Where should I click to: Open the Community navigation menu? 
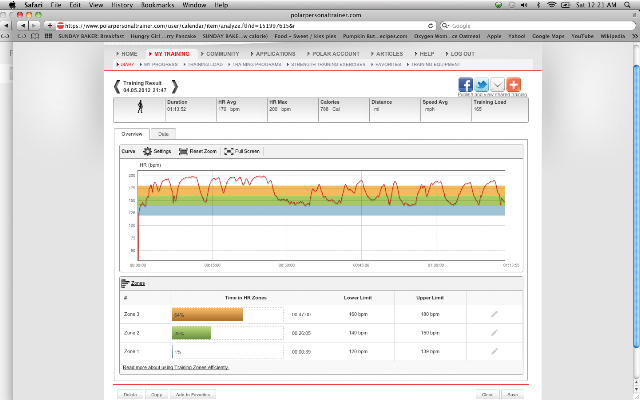coord(220,54)
